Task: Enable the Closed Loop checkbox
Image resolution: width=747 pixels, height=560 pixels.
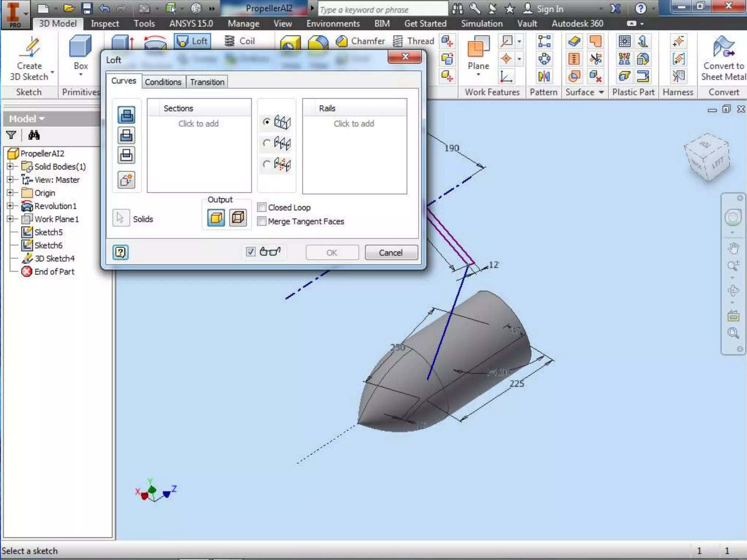Action: click(x=262, y=207)
